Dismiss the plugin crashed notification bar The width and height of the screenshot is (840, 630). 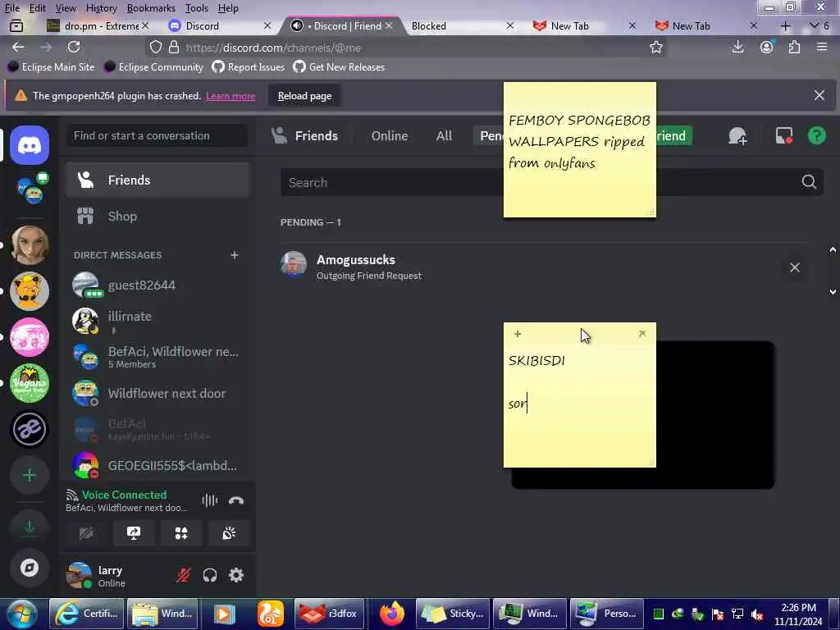point(819,95)
